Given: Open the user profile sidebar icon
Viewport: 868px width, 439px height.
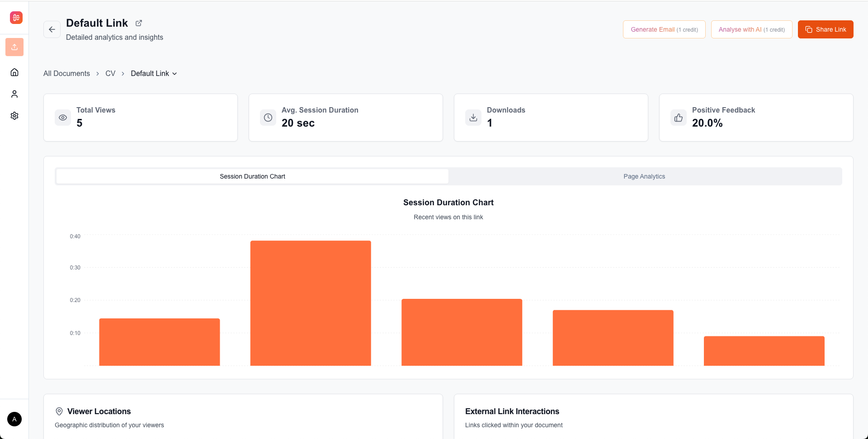Looking at the screenshot, I should (14, 94).
